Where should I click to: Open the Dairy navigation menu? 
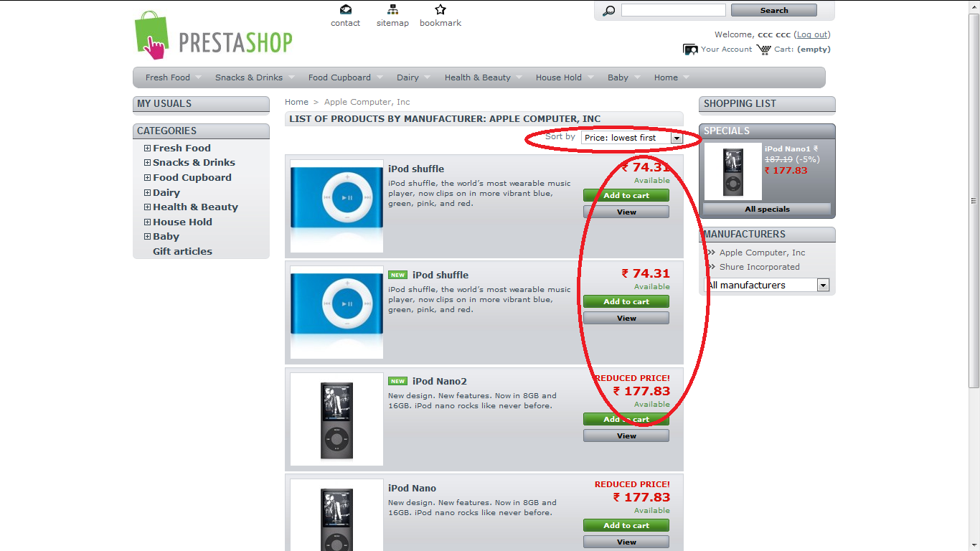pos(407,77)
